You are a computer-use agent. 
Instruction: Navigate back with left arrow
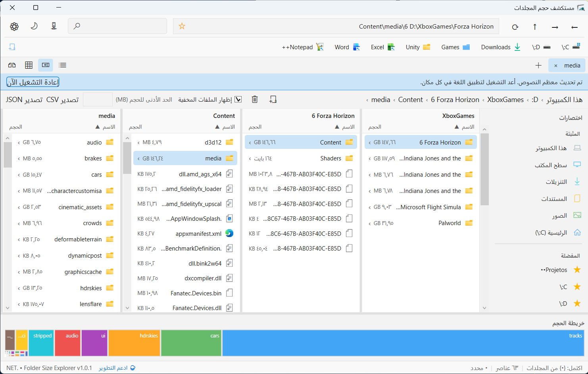click(575, 27)
